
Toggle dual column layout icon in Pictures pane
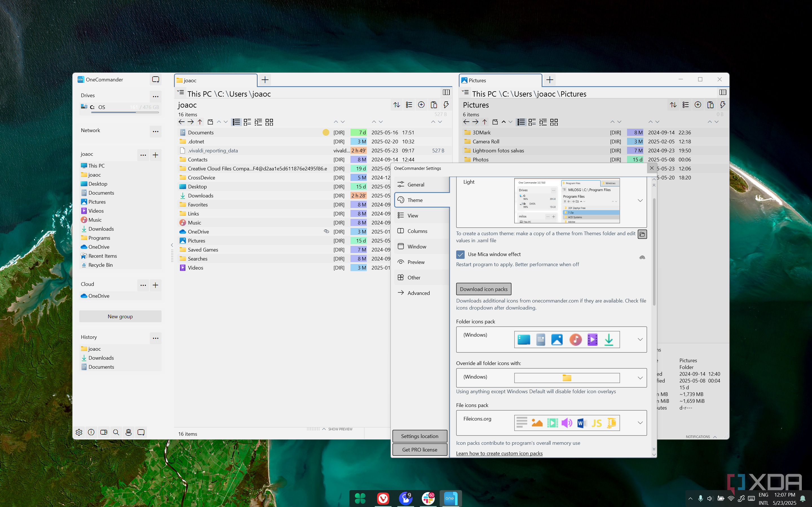(723, 92)
